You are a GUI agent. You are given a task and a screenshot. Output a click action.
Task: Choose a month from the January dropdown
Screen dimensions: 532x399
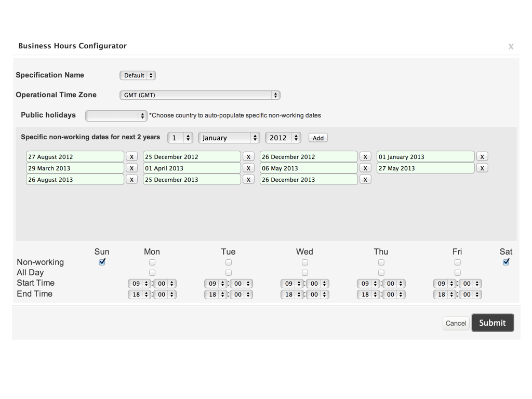[229, 138]
